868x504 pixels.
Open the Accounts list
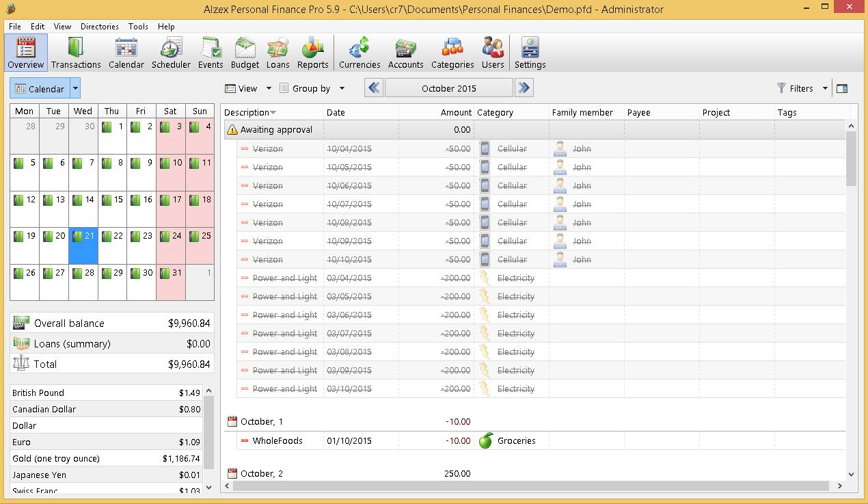405,53
